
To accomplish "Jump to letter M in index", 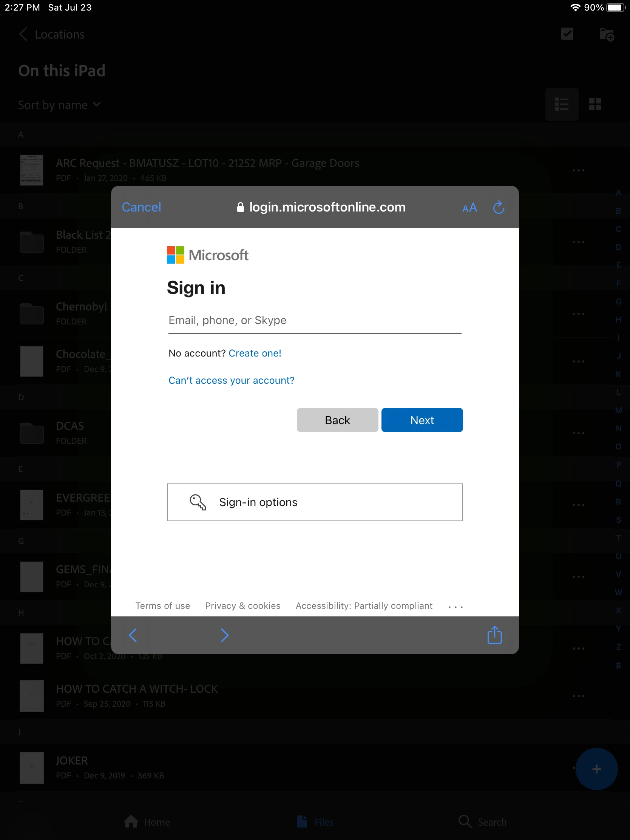I will 618,411.
